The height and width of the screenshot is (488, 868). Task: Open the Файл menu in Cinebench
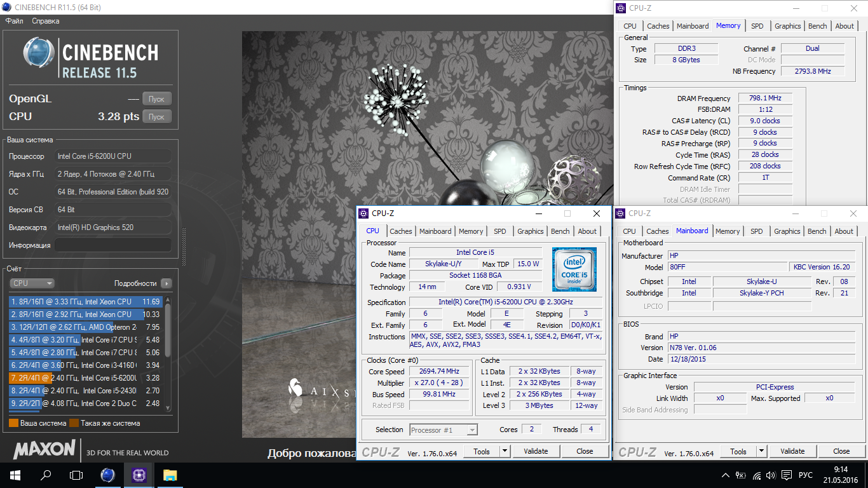point(15,21)
